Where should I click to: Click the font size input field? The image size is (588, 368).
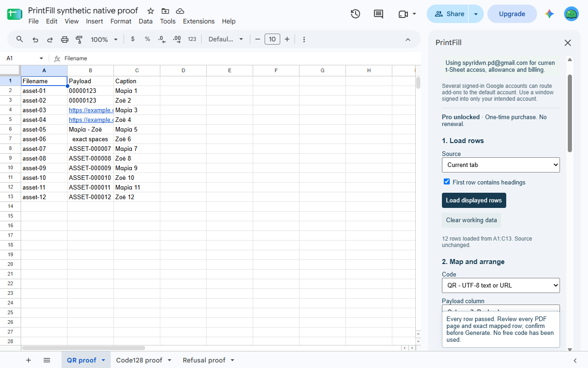(272, 39)
